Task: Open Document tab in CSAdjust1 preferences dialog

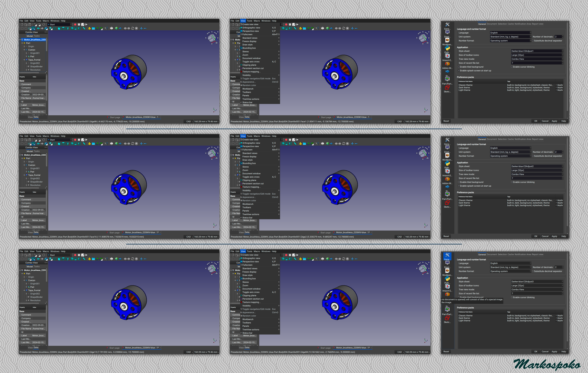Action: (492, 24)
